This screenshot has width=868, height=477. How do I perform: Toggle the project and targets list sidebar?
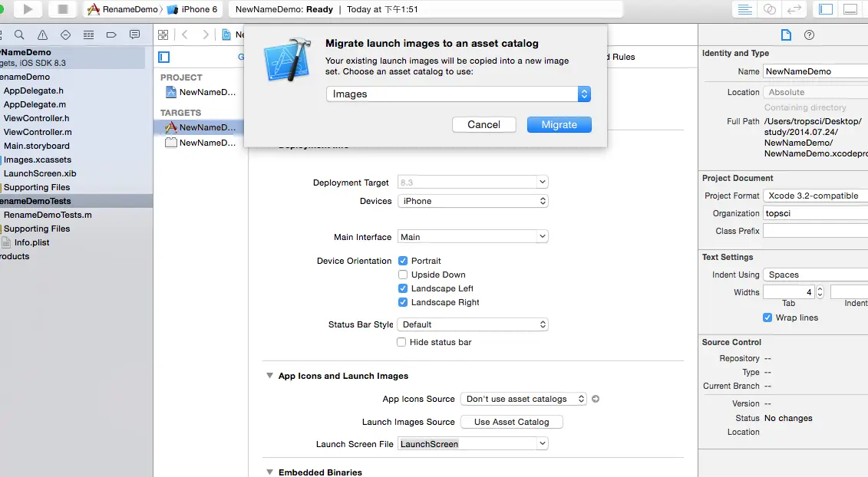(164, 57)
